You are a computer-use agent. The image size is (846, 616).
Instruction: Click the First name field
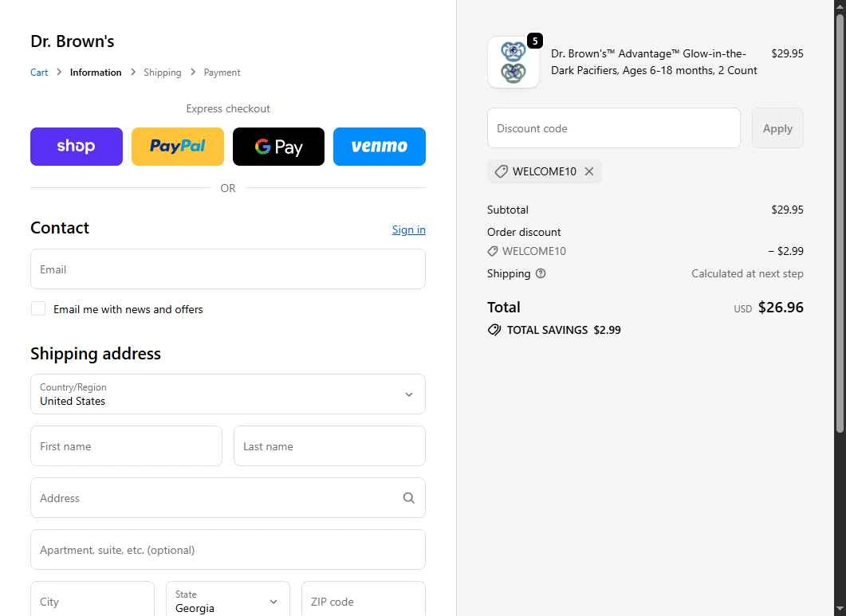(126, 446)
